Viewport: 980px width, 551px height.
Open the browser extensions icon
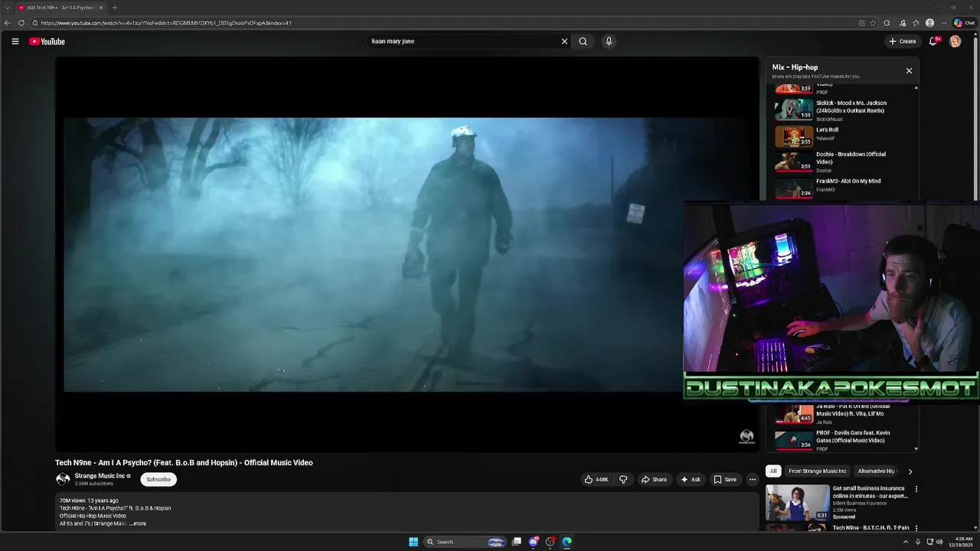(x=887, y=23)
